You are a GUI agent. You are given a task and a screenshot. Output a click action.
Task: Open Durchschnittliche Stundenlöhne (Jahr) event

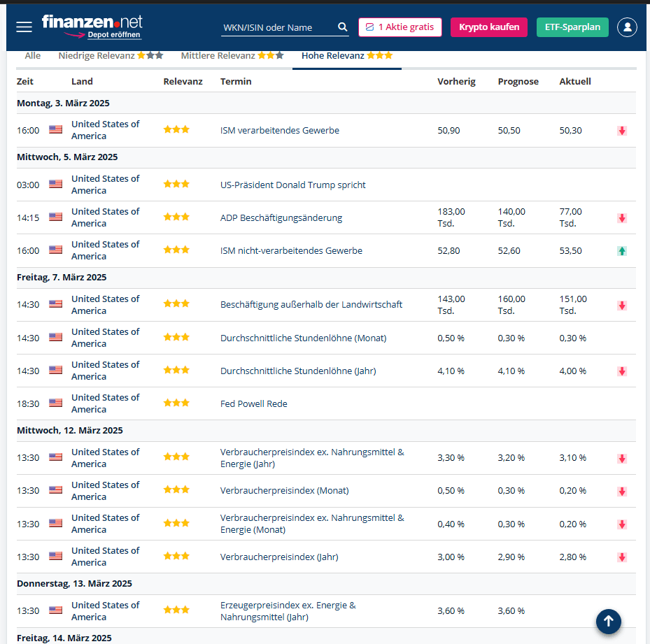point(299,371)
